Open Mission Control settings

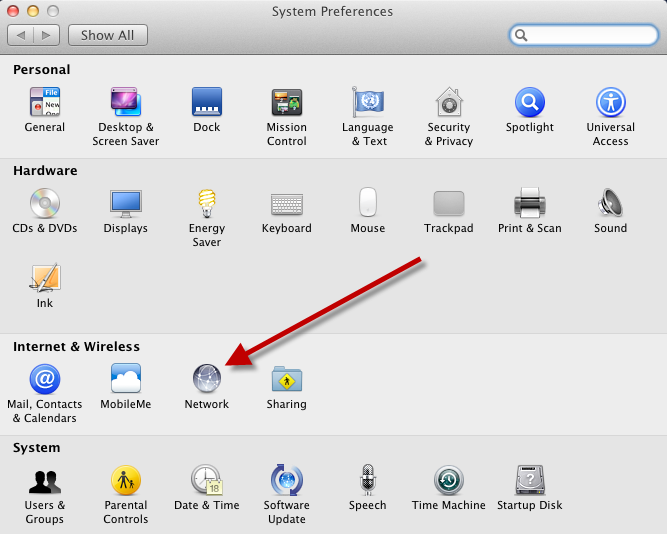pos(287,103)
